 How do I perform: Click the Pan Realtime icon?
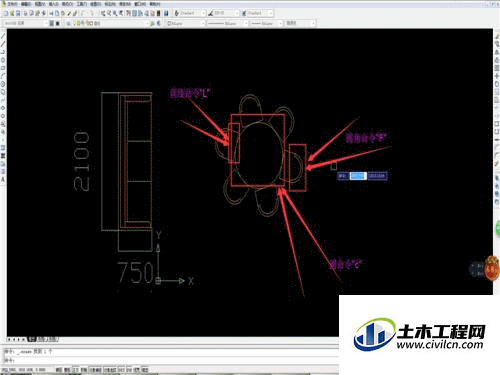point(103,13)
